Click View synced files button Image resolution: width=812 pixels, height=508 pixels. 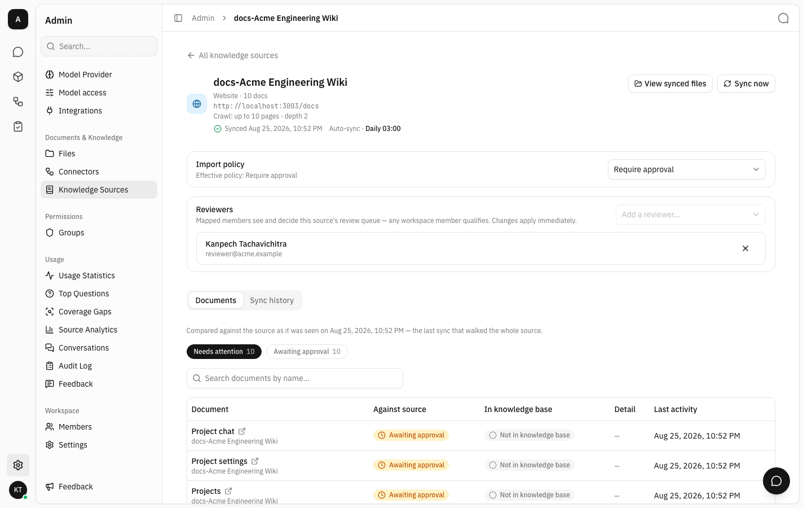coord(670,84)
